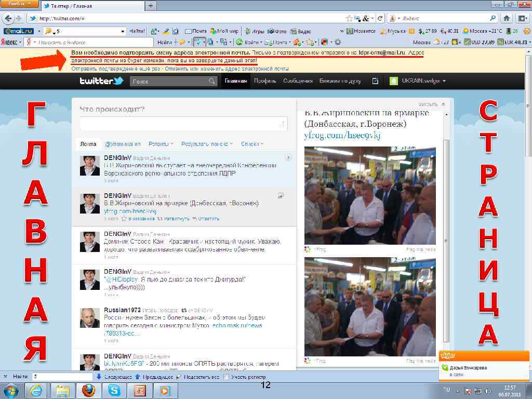The width and height of the screenshot is (532, 399).
Task: Open Сообщения in Twitter header
Action: coord(298,81)
